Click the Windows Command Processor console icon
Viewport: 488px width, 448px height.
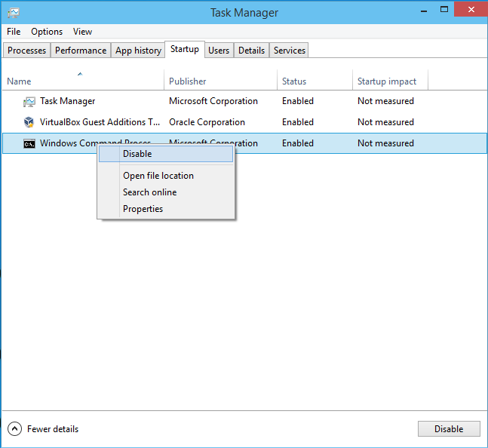[29, 144]
